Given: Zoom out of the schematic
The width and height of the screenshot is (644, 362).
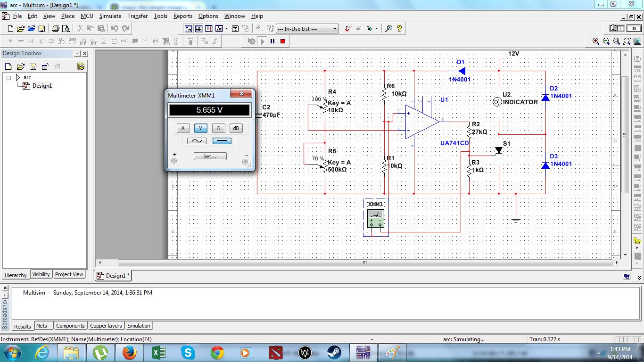Looking at the screenshot, I should (606, 41).
